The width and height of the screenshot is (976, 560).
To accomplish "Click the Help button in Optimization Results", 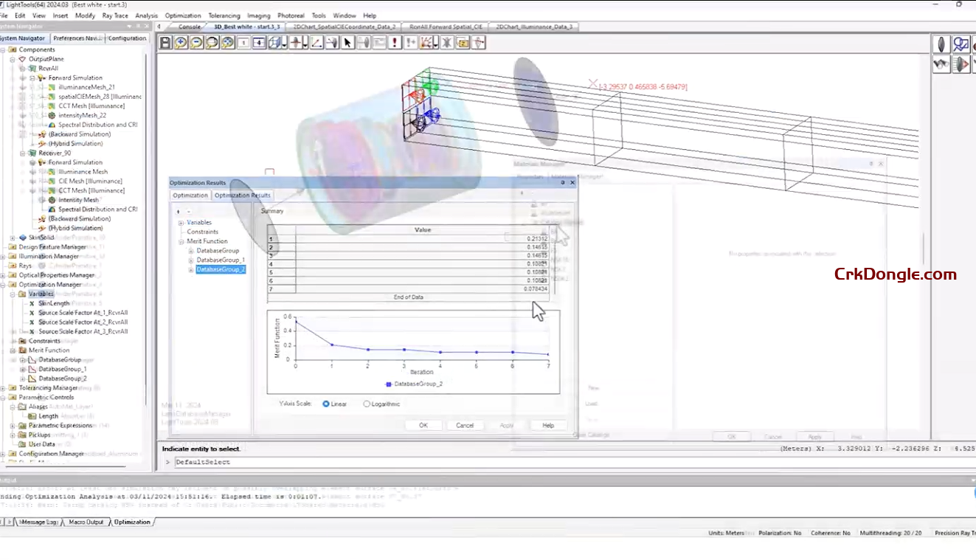I will coord(547,425).
